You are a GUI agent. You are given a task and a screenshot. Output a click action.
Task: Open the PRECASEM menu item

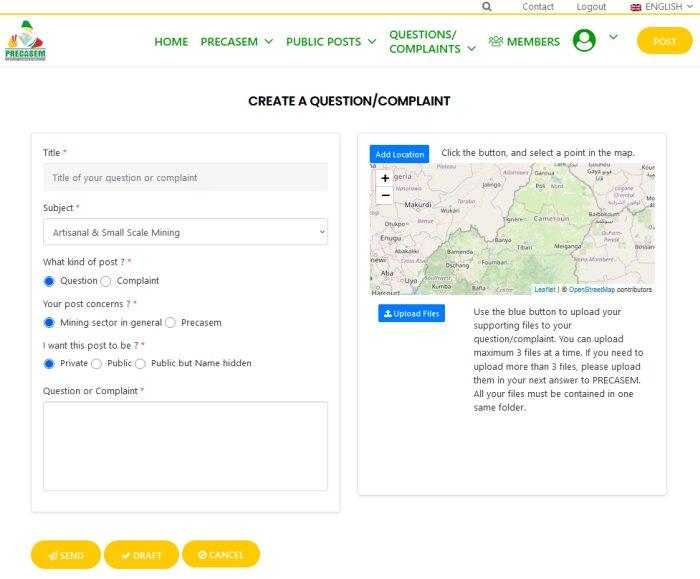point(229,42)
